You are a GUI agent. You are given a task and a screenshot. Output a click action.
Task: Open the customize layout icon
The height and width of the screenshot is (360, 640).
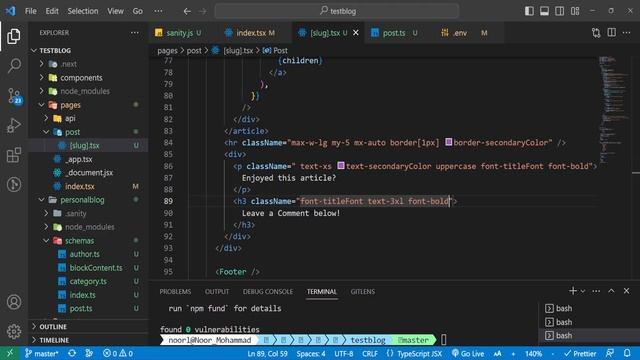pyautogui.click(x=575, y=11)
